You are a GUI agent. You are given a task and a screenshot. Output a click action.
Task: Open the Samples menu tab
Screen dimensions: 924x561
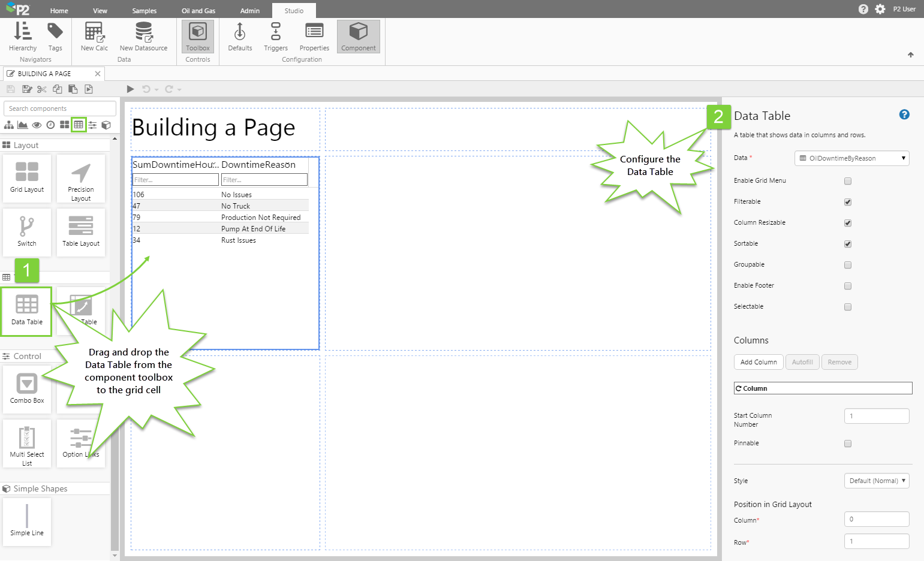click(x=144, y=11)
